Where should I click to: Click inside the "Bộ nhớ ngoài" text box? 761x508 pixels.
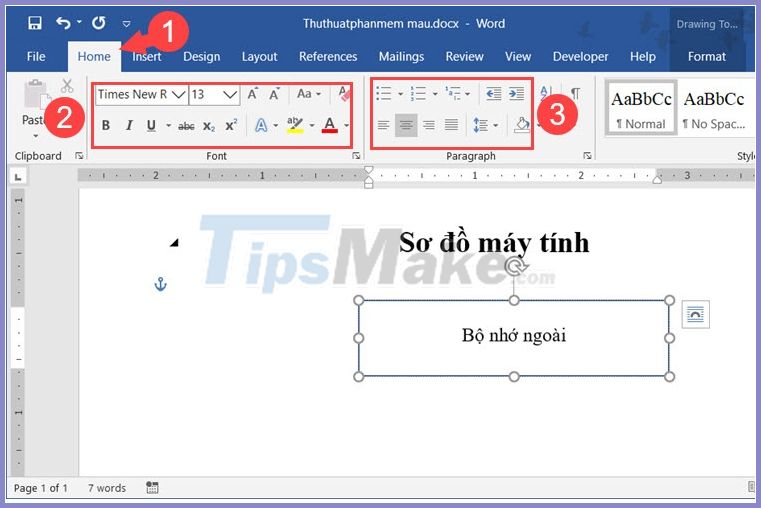513,336
